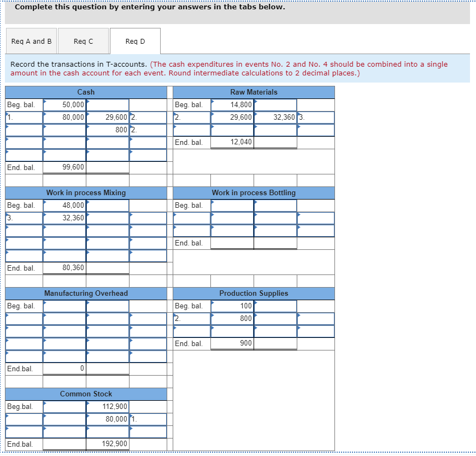Open Common Stock event dropdown showing 1.
This screenshot has width=476, height=456.
[148, 419]
